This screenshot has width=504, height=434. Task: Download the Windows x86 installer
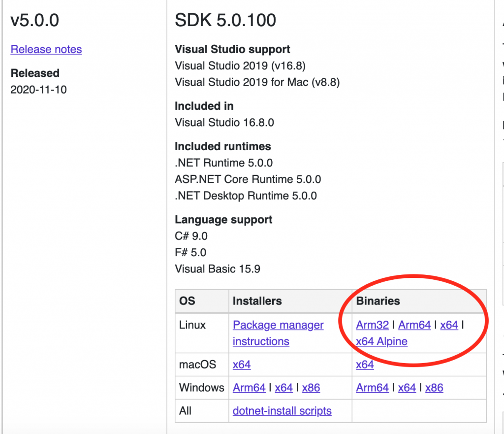click(311, 388)
